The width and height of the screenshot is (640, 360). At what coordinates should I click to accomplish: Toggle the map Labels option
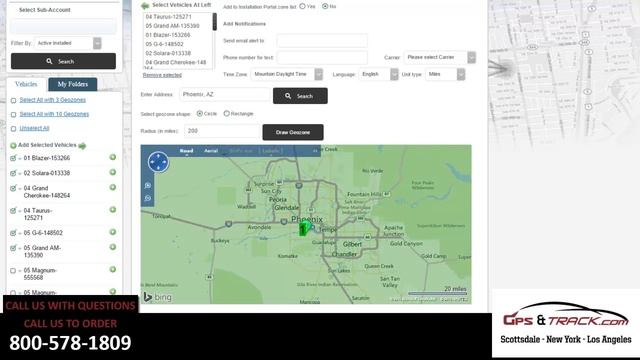point(271,151)
